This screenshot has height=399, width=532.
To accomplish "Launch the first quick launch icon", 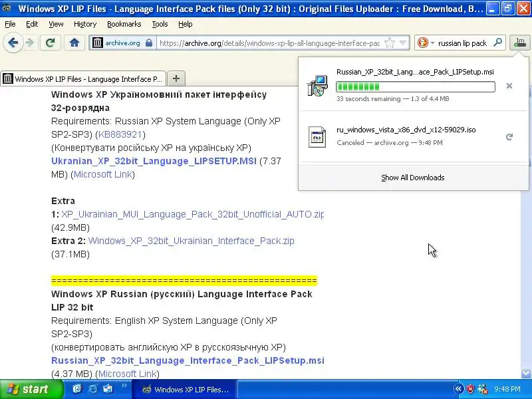I will click(77, 389).
